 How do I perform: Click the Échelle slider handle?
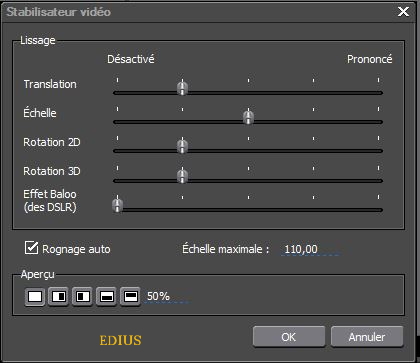pyautogui.click(x=248, y=117)
